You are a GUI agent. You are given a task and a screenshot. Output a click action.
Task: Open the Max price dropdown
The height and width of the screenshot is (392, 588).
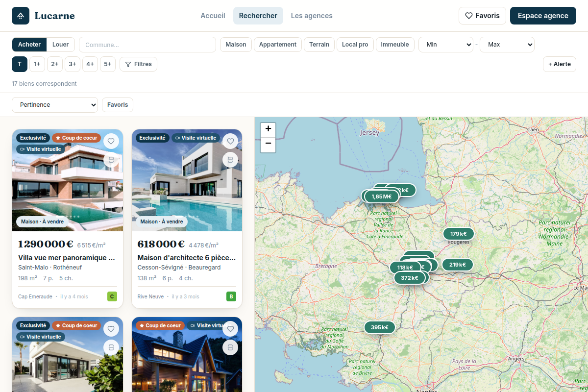[507, 45]
